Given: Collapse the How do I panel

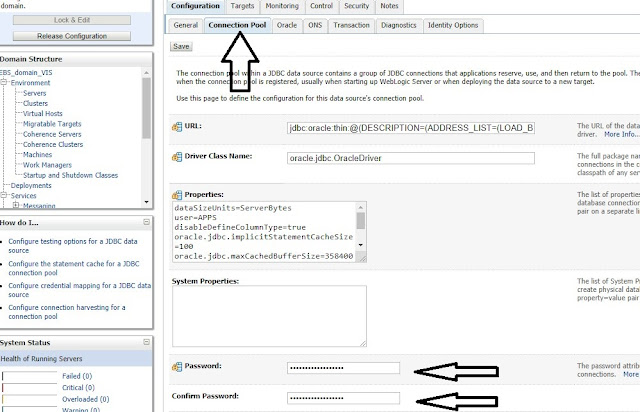Looking at the screenshot, I should point(147,222).
